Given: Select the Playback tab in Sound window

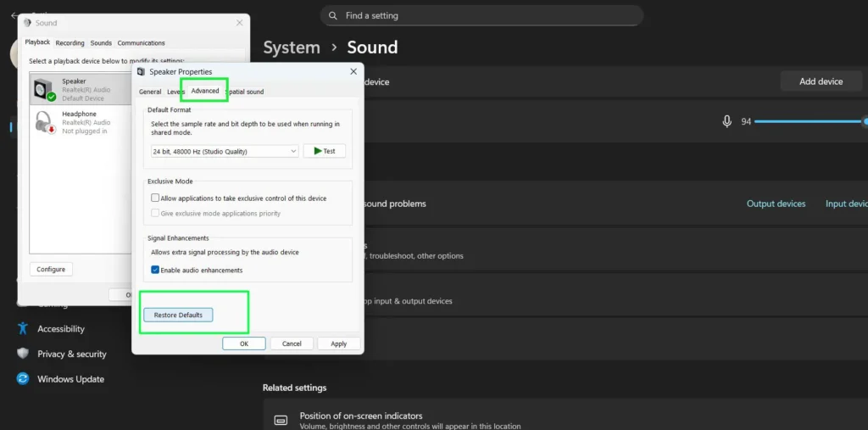Looking at the screenshot, I should click(37, 42).
